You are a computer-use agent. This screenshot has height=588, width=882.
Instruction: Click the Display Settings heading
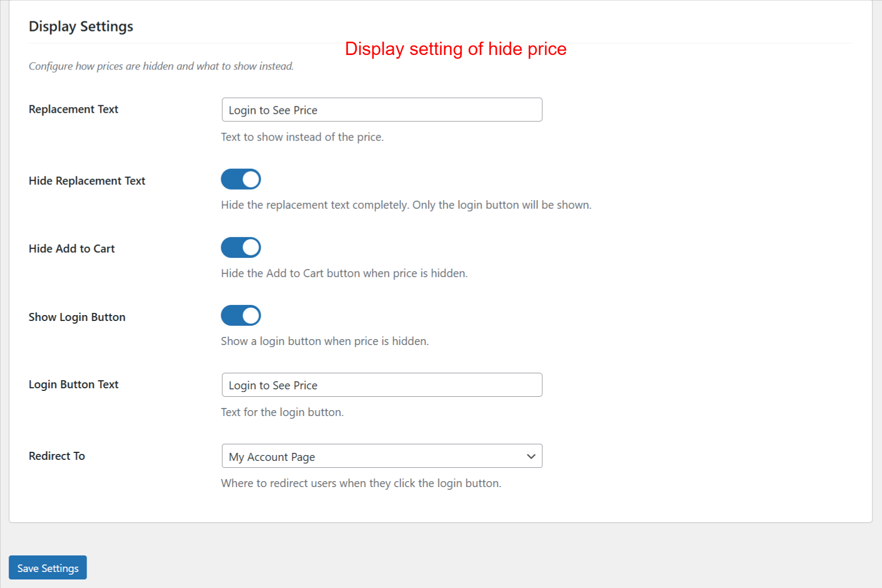81,26
